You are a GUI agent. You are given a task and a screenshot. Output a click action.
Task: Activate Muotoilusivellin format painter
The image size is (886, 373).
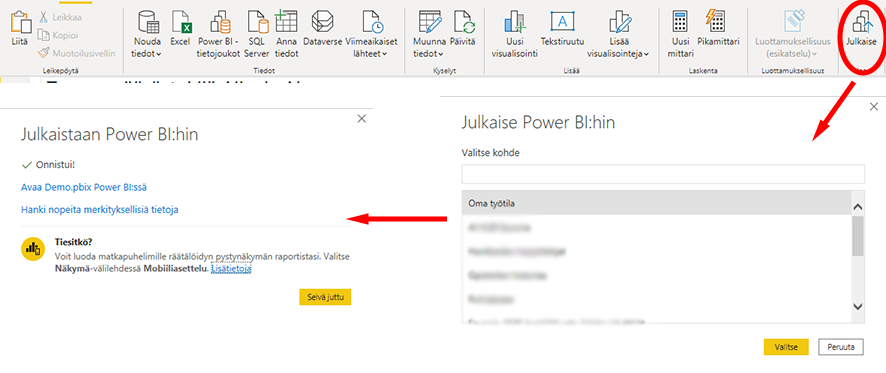[76, 53]
